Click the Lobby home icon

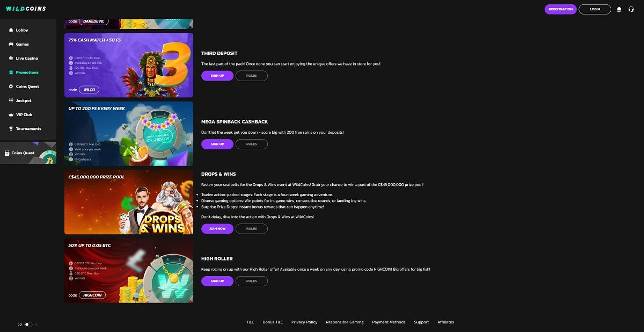click(x=11, y=30)
